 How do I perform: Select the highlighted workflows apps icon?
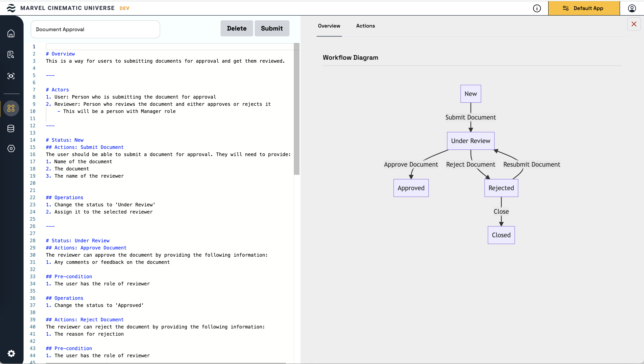(11, 108)
